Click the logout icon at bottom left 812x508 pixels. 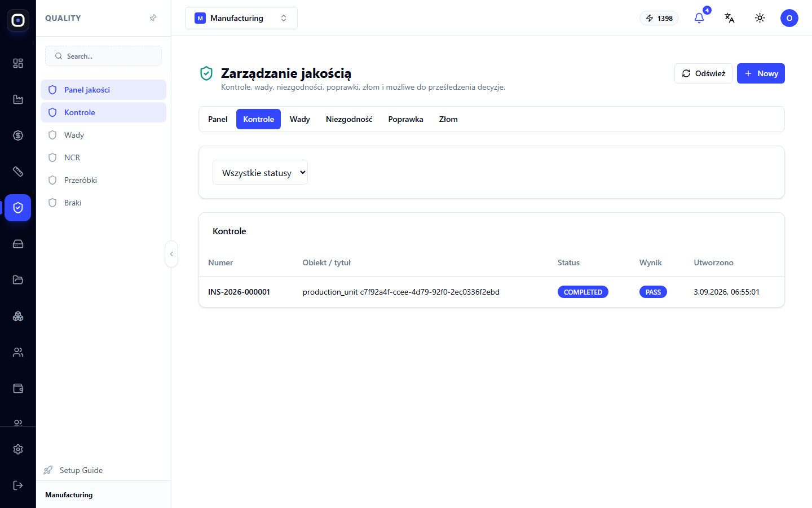pyautogui.click(x=18, y=485)
